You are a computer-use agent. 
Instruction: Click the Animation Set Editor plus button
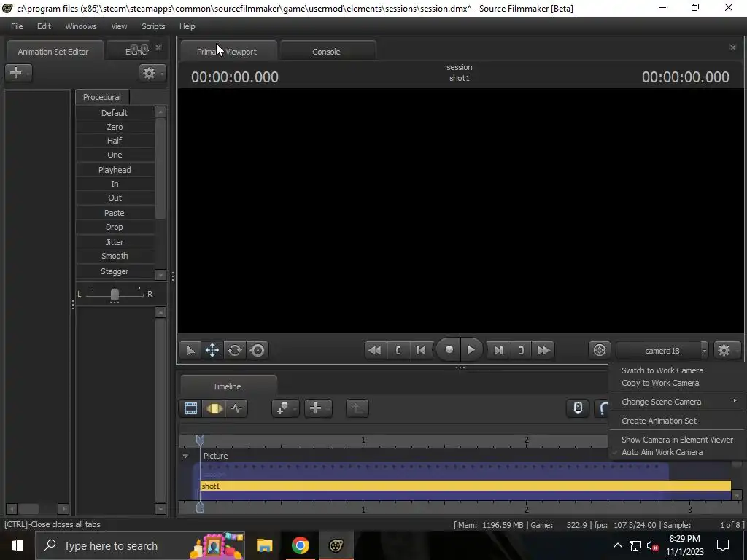tap(18, 73)
